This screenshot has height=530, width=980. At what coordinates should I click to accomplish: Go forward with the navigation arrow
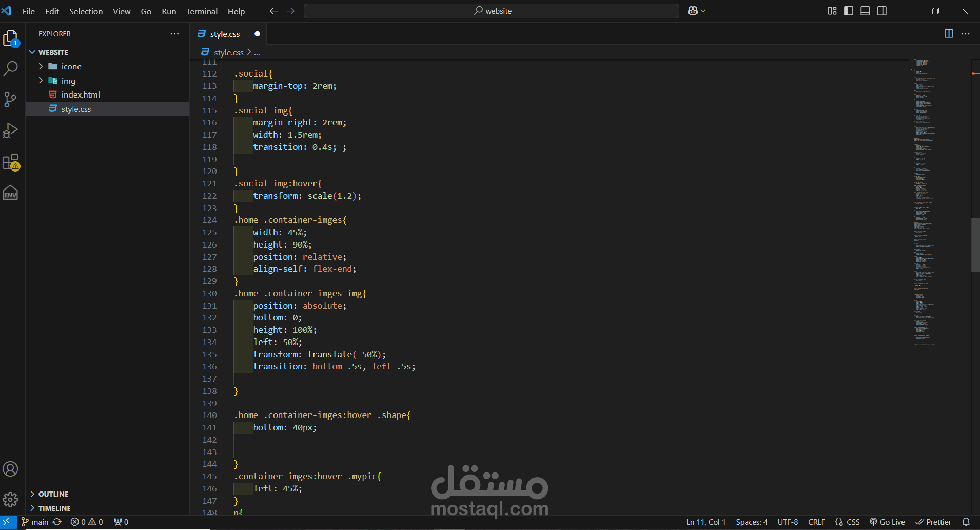[290, 11]
